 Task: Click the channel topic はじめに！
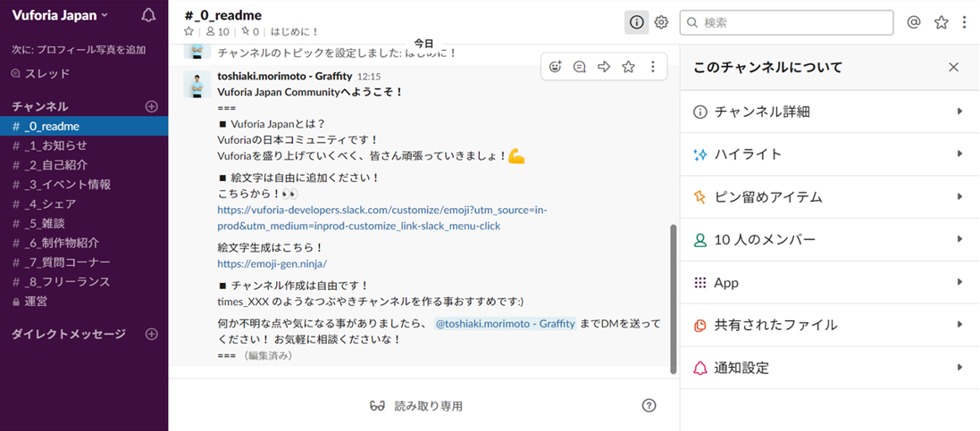[x=295, y=32]
